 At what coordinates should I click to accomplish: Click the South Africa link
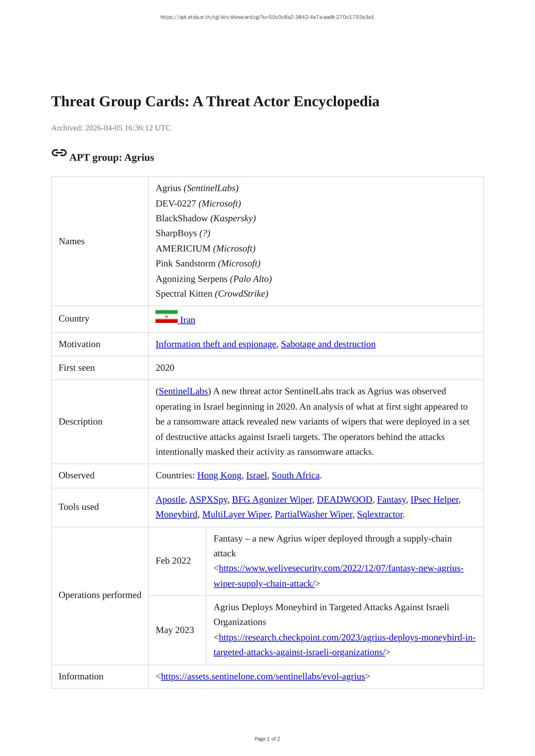click(x=295, y=475)
